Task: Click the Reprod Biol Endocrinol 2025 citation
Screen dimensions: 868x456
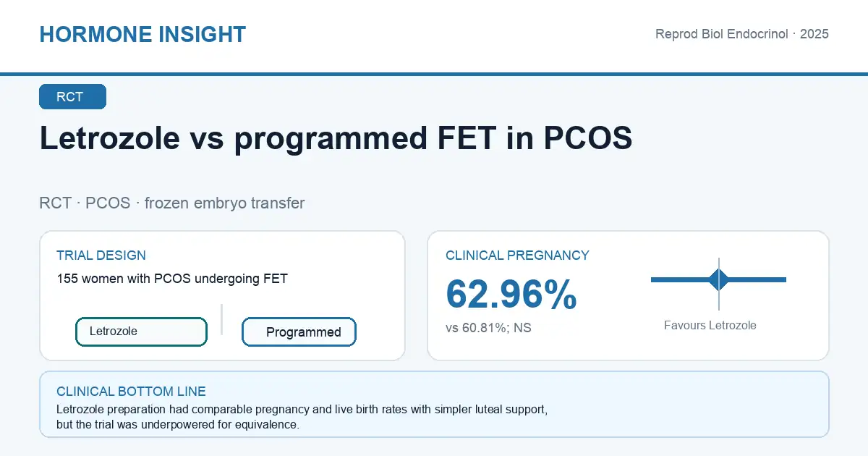Action: pyautogui.click(x=741, y=34)
